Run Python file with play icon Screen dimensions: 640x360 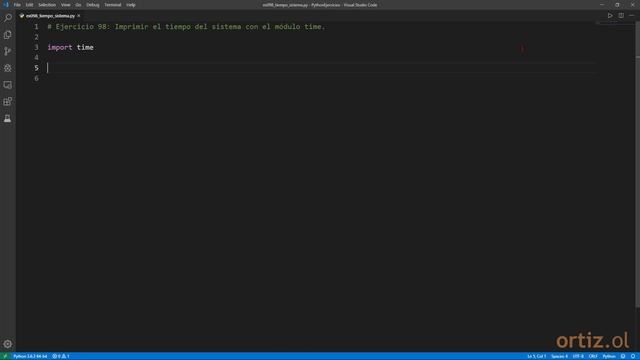pyautogui.click(x=610, y=16)
